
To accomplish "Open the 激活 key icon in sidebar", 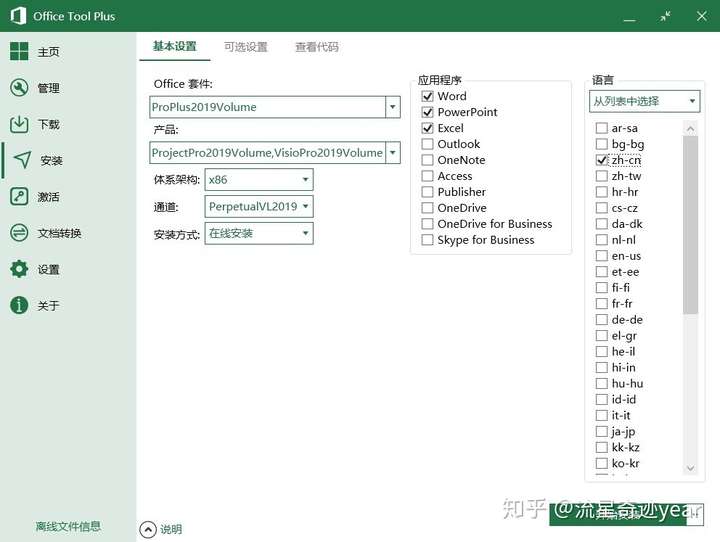I will pos(19,197).
